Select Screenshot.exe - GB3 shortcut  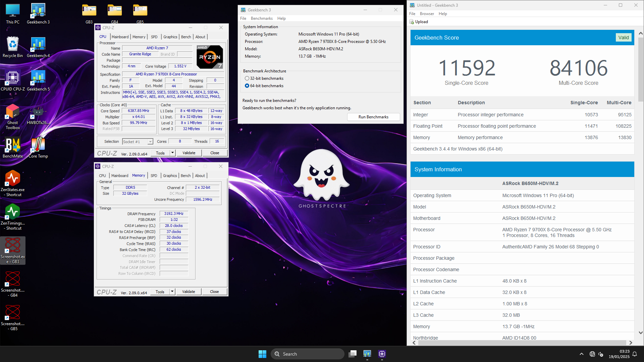13,251
